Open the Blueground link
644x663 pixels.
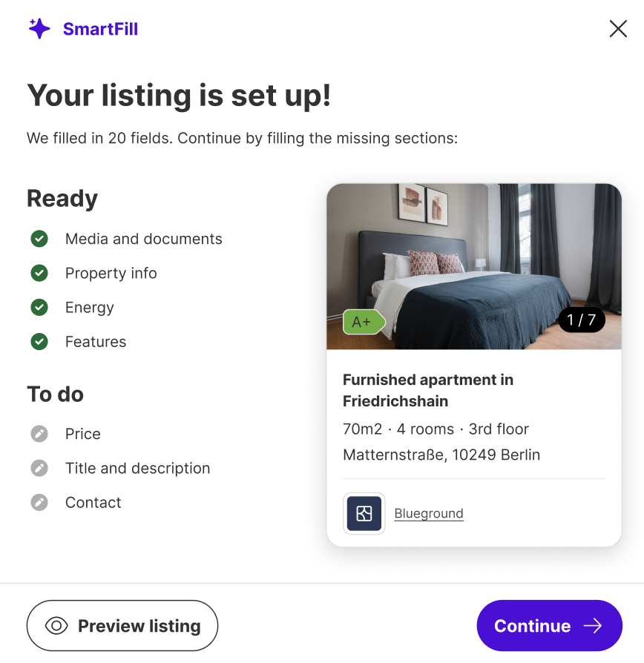tap(429, 513)
